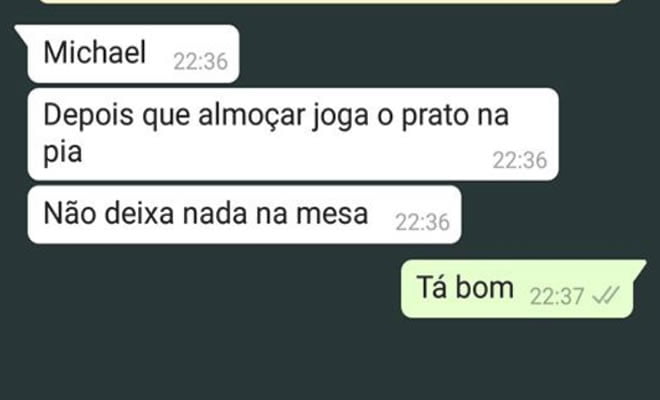Tap the tail of the Michael bubble
This screenshot has width=660, height=400.
point(22,32)
